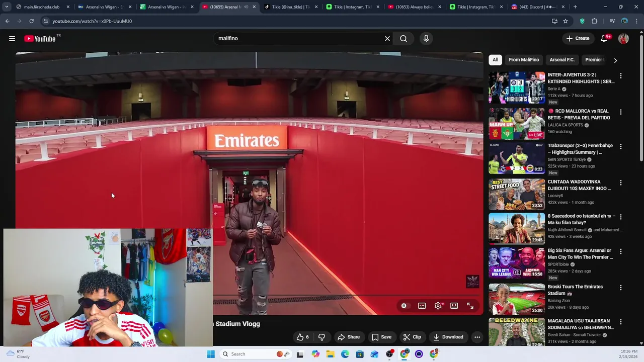Open options for Broski Tours The Emirates
The image size is (644, 362).
[x=620, y=288]
